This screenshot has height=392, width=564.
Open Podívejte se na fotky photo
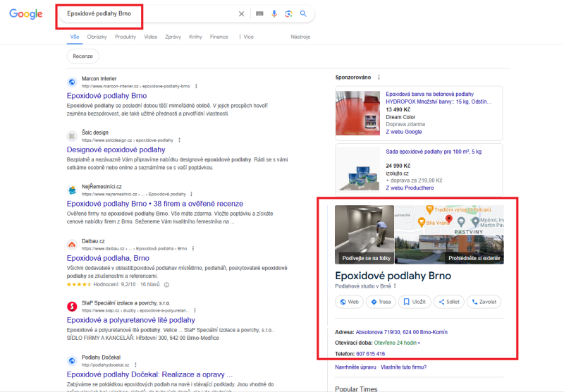tap(364, 235)
